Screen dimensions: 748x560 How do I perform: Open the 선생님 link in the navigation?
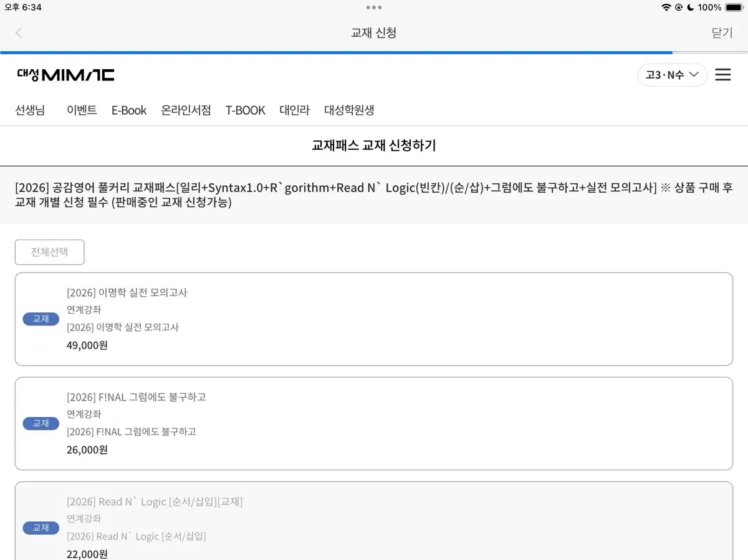click(x=29, y=110)
